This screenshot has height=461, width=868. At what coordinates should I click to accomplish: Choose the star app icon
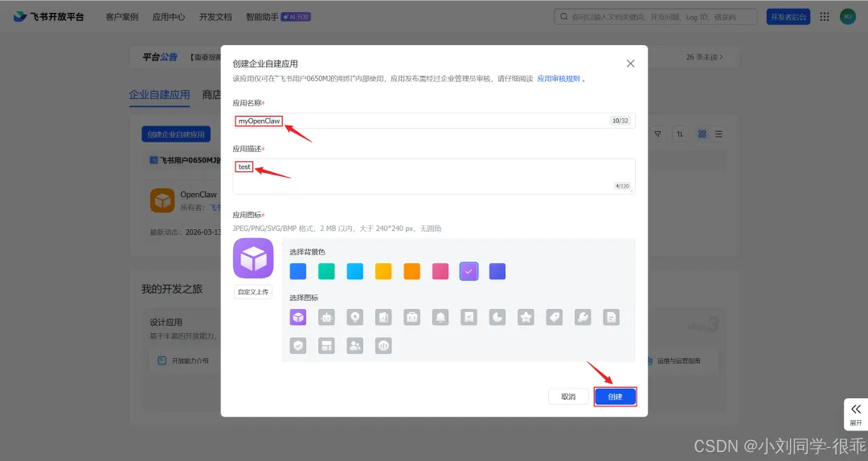click(x=526, y=318)
